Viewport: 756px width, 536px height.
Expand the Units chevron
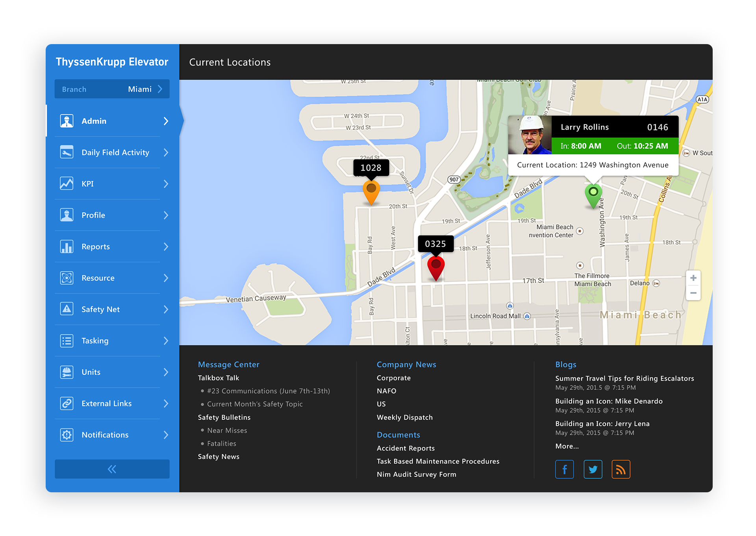click(166, 372)
